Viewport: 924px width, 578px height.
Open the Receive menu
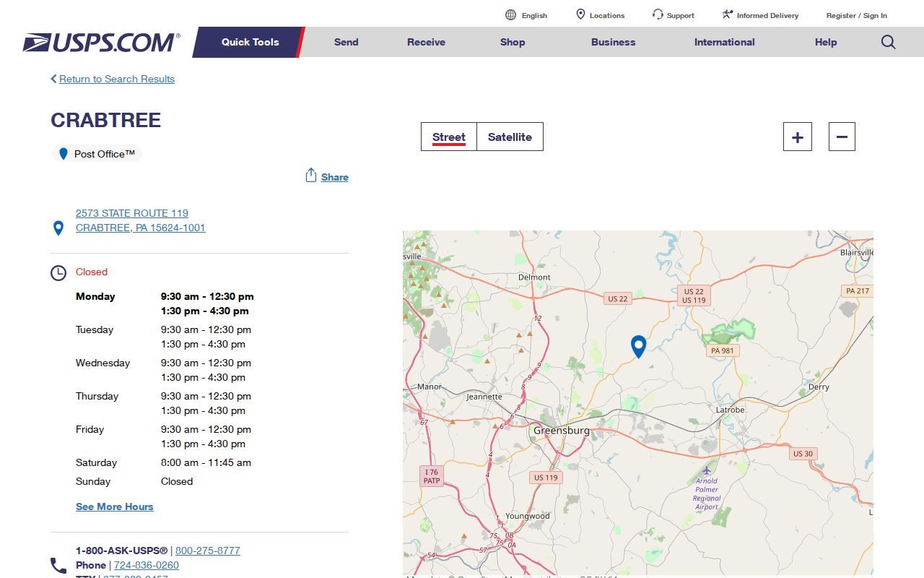[427, 42]
